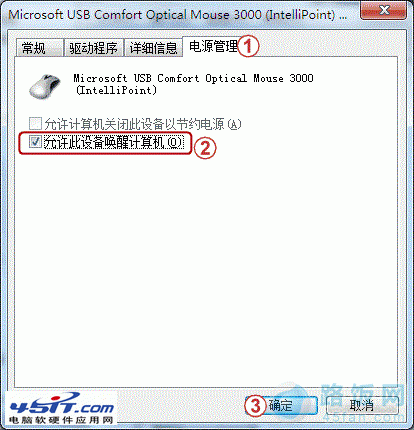This screenshot has height=430, width=414.
Task: Click the mouse device icon
Action: [45, 86]
